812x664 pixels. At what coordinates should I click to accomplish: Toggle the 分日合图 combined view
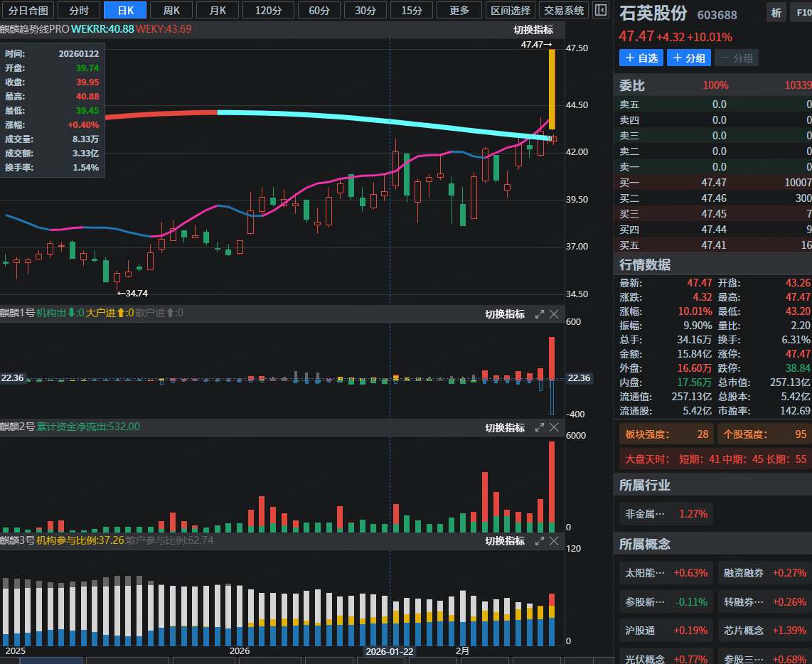[x=28, y=10]
